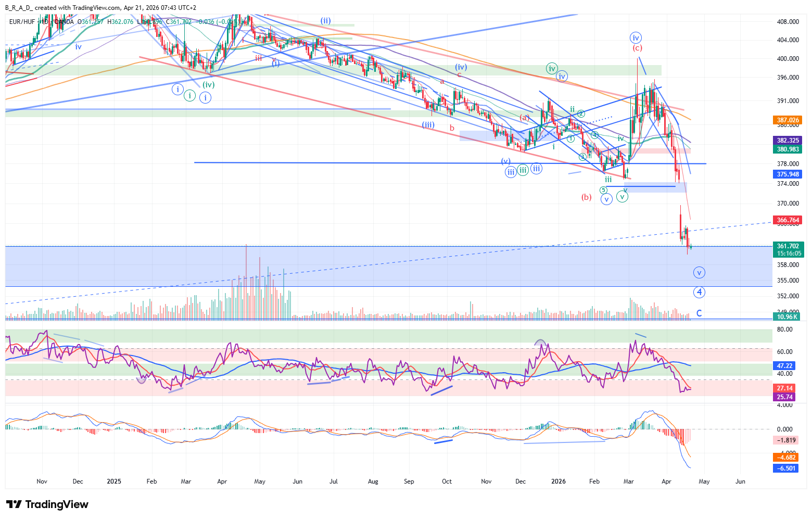Click the blue -6.501 MACD value label

(786, 468)
